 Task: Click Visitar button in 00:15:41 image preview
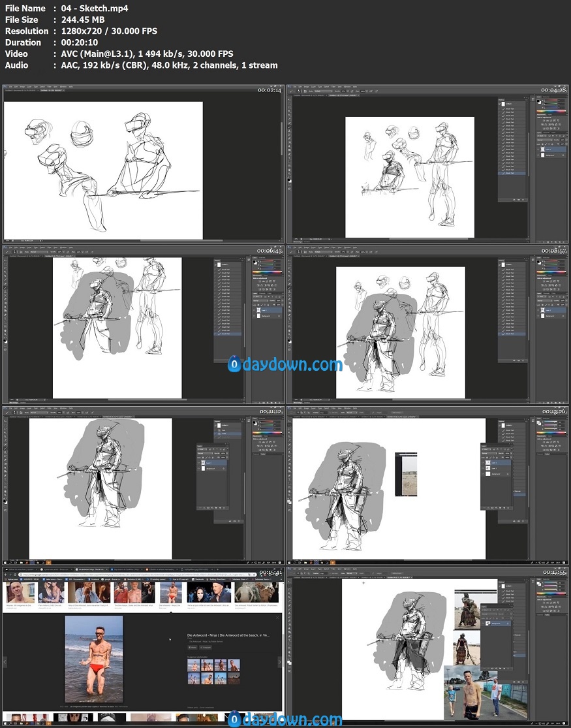193,648
